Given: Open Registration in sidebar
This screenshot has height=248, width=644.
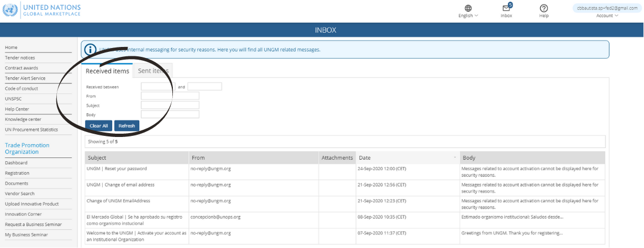Looking at the screenshot, I should tap(17, 173).
